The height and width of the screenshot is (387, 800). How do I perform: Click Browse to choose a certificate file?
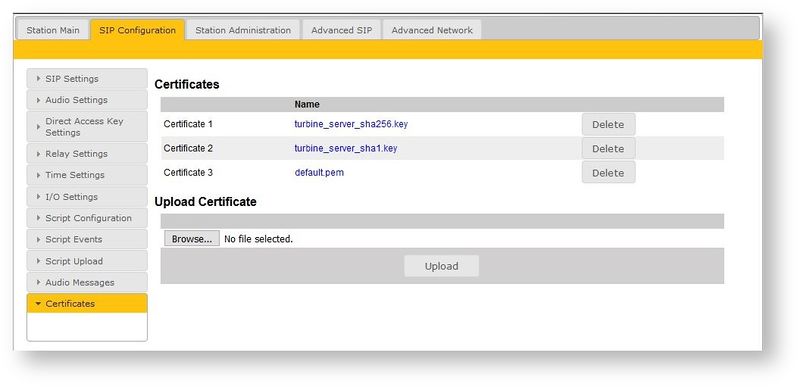pyautogui.click(x=192, y=239)
